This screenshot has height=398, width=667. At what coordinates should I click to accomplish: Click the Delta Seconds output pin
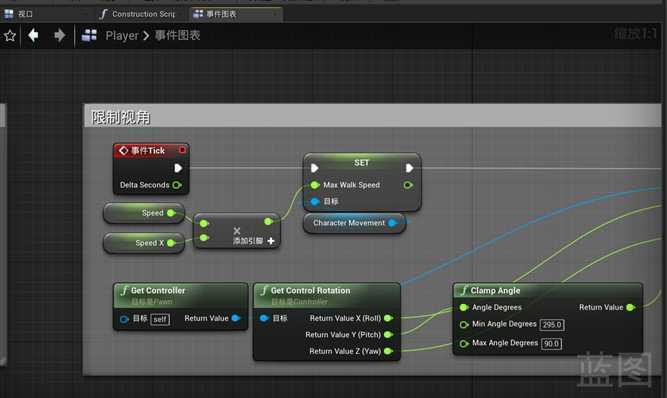(177, 185)
